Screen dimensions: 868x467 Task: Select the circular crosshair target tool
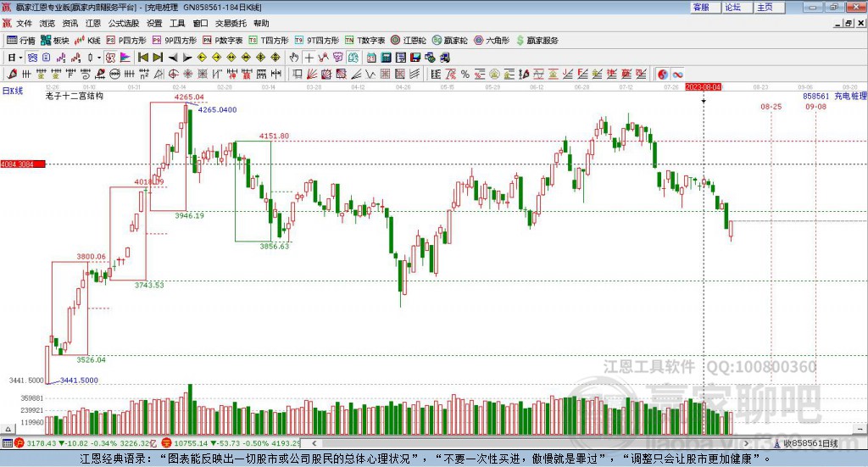pyautogui.click(x=173, y=74)
